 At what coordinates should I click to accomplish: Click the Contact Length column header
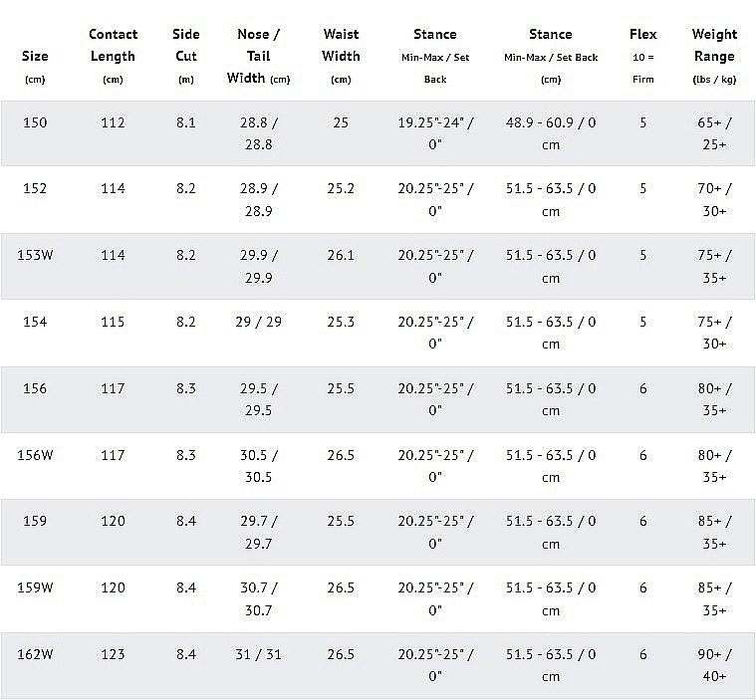[x=113, y=56]
